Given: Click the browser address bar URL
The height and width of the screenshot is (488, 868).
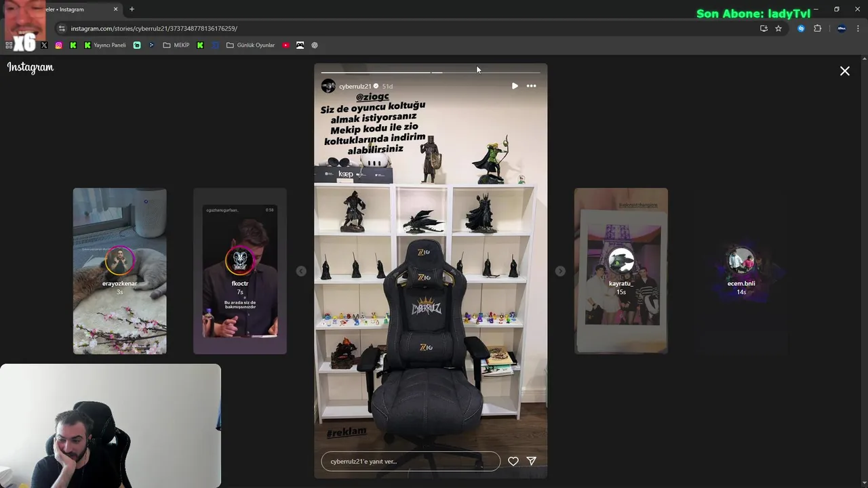Looking at the screenshot, I should [154, 28].
